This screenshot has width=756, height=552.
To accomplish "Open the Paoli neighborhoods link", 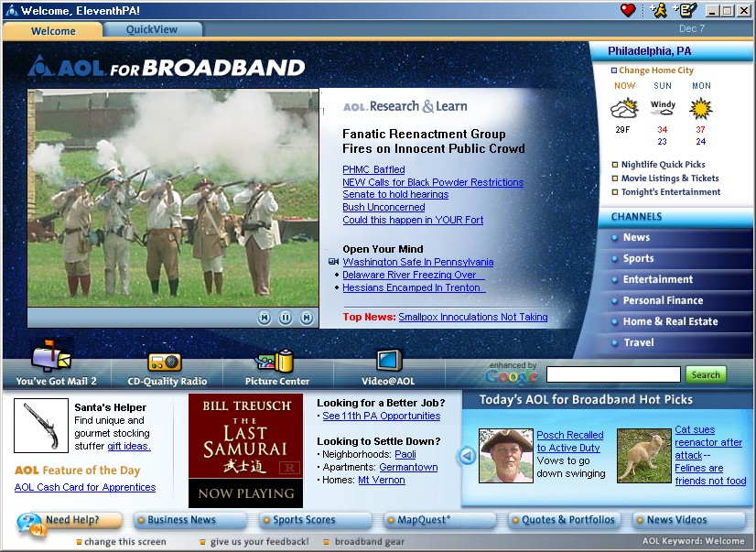I will click(405, 454).
